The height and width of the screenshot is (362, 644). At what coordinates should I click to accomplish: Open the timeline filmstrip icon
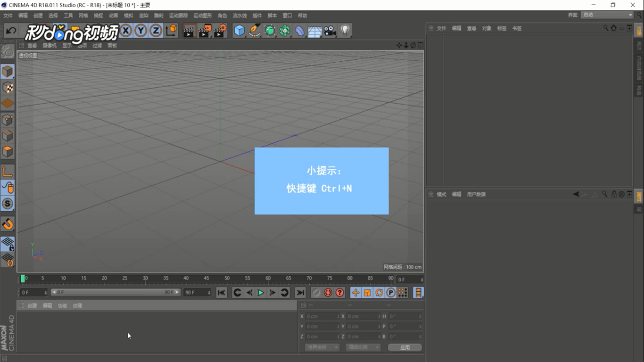tap(418, 293)
